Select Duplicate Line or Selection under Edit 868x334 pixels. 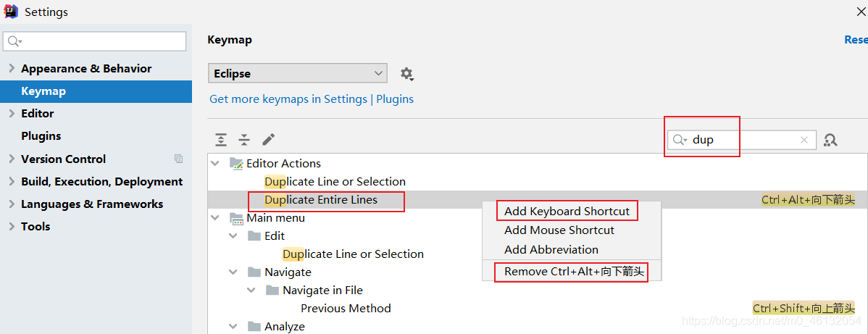click(x=353, y=254)
